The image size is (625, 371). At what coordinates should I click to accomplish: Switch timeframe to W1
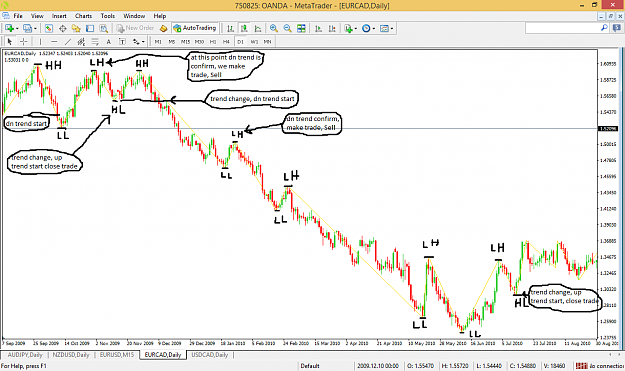254,41
